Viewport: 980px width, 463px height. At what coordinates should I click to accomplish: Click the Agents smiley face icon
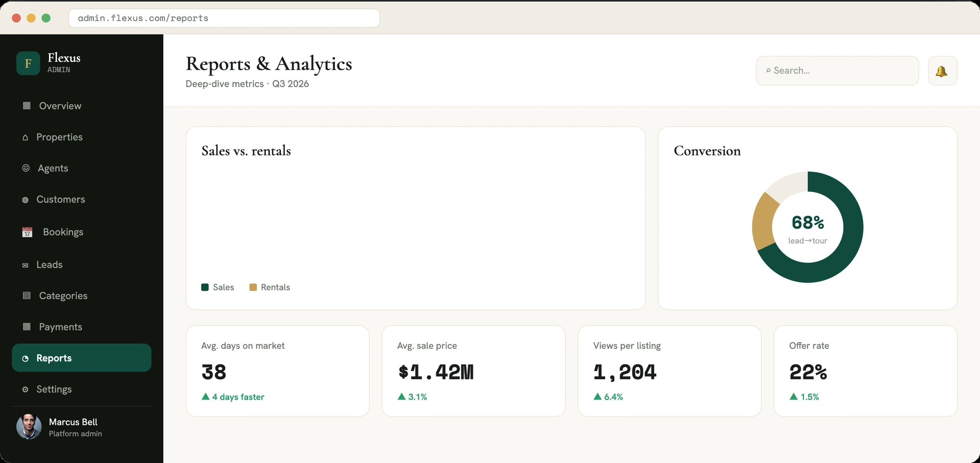coord(26,168)
